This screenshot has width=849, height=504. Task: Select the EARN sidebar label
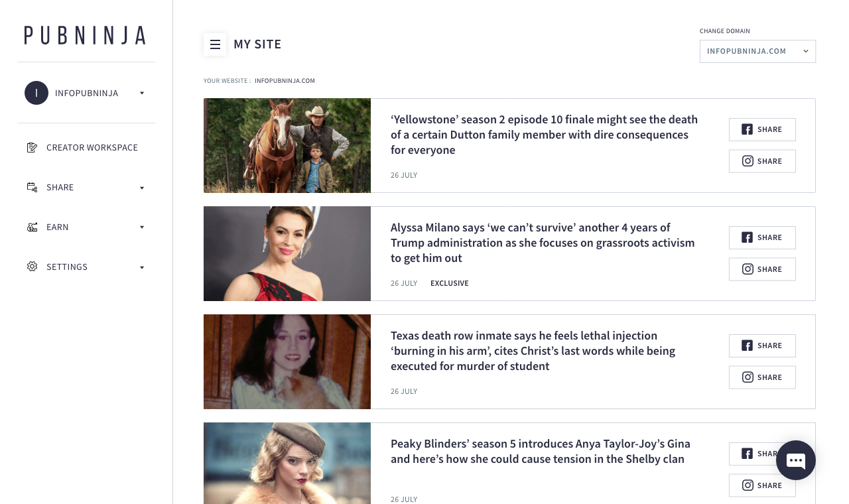(x=58, y=227)
